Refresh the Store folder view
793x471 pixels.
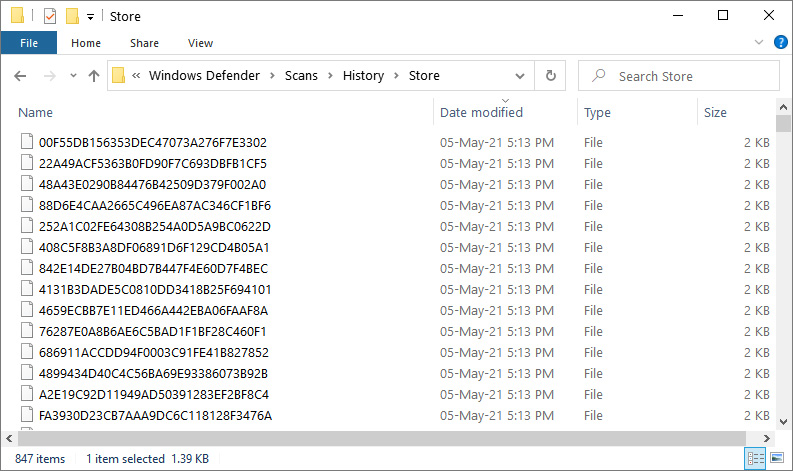tap(550, 76)
